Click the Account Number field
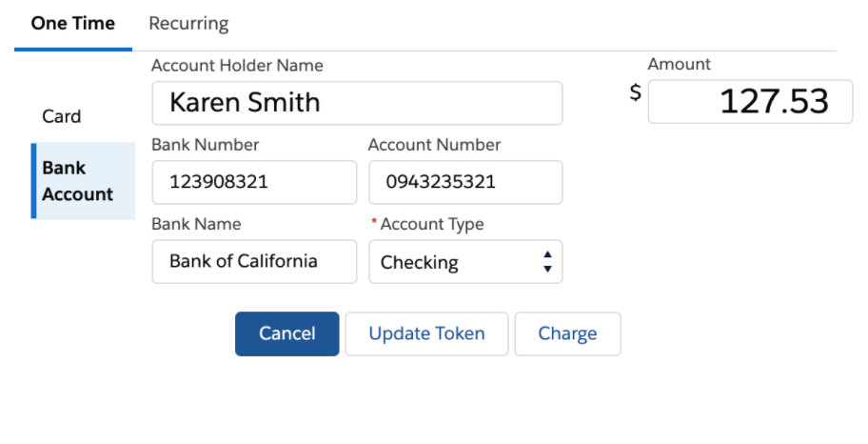 [465, 182]
